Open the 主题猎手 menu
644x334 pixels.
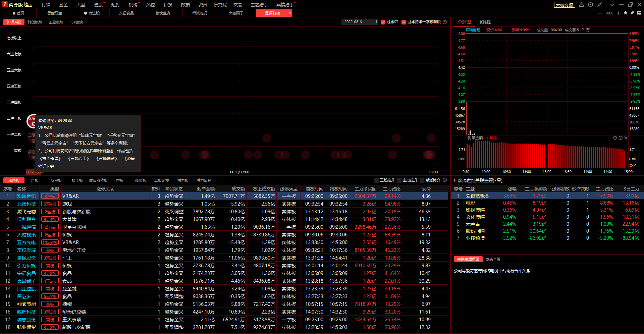tap(259, 5)
